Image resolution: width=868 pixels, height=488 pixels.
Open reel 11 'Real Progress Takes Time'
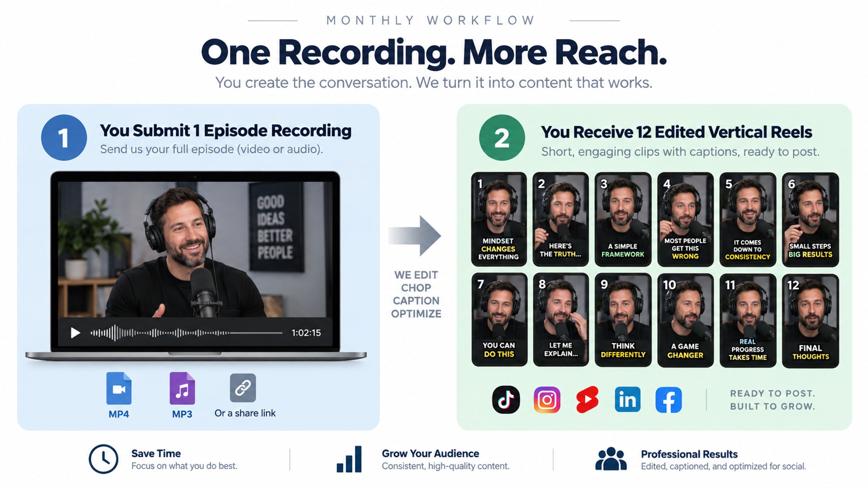click(748, 321)
